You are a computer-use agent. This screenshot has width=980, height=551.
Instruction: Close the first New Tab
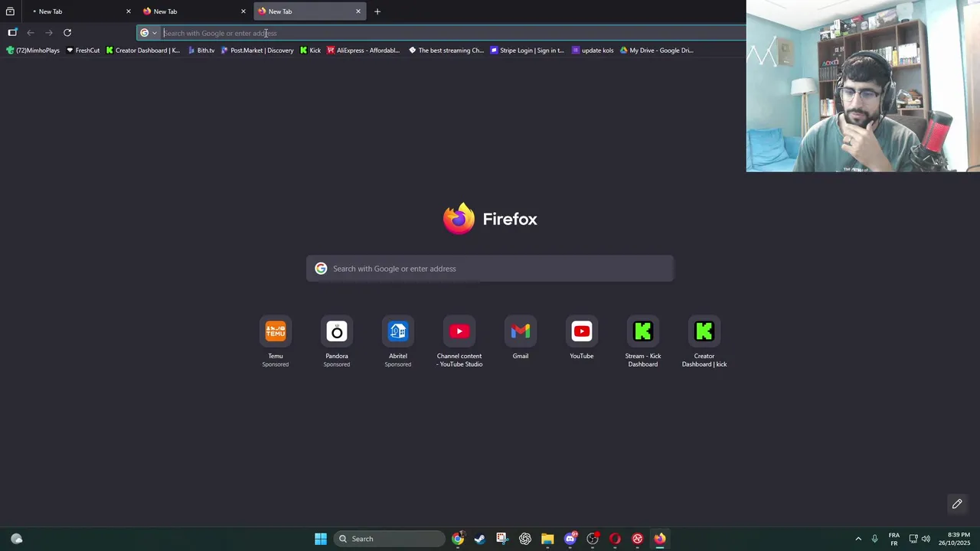pyautogui.click(x=129, y=11)
